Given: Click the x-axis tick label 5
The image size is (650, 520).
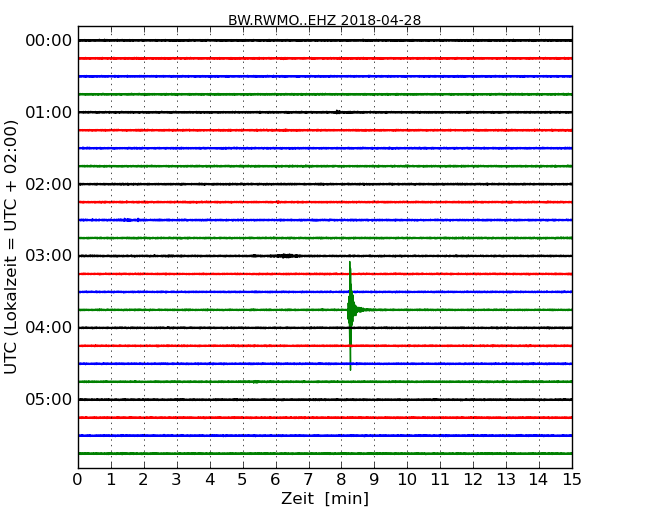Looking at the screenshot, I should 243,480.
